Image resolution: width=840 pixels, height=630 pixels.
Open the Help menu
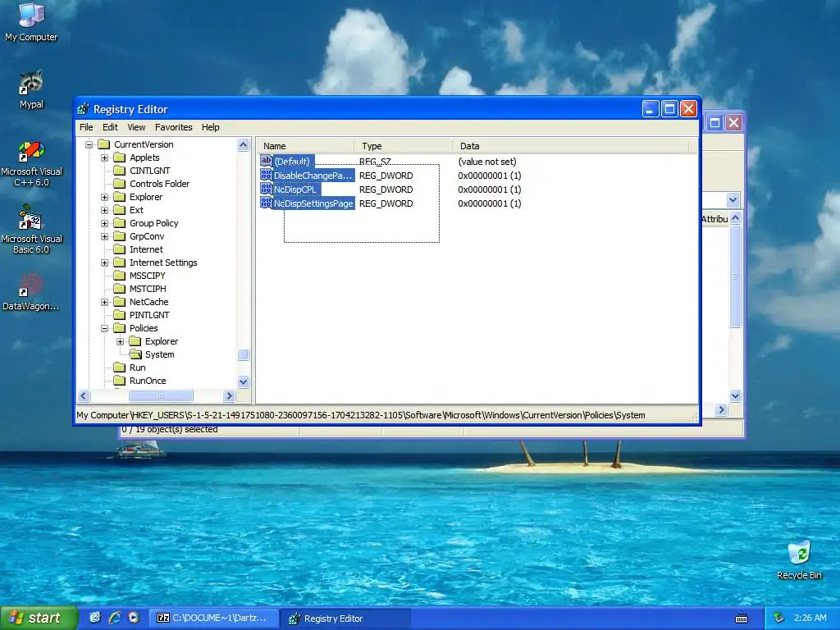pos(211,127)
